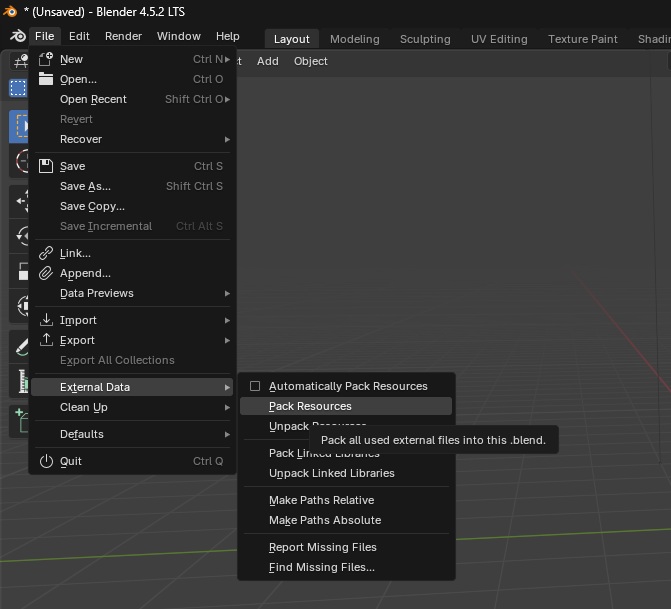Image resolution: width=671 pixels, height=609 pixels.
Task: Enable Automatically Pack Resources checkbox
Action: (x=255, y=386)
